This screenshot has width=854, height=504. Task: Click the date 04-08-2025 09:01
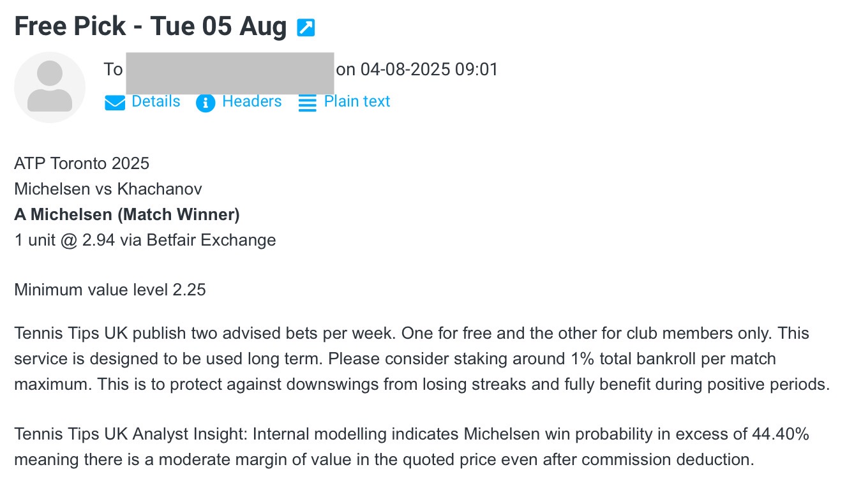(x=429, y=69)
